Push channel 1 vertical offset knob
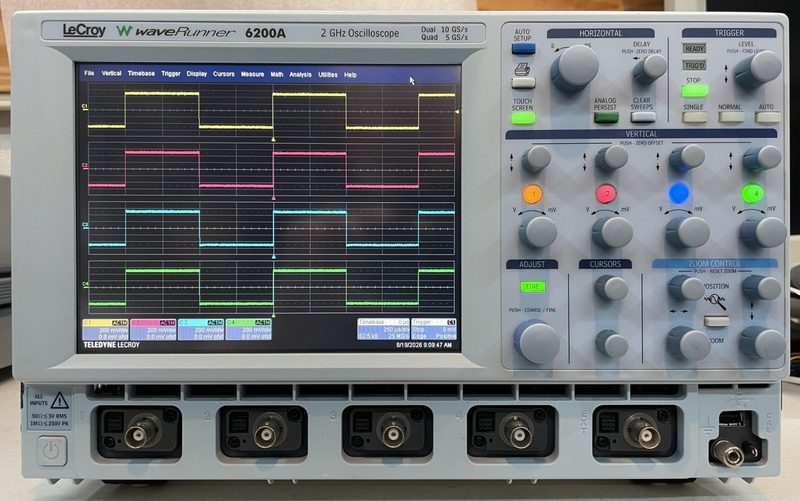The height and width of the screenshot is (501, 800). tap(536, 159)
